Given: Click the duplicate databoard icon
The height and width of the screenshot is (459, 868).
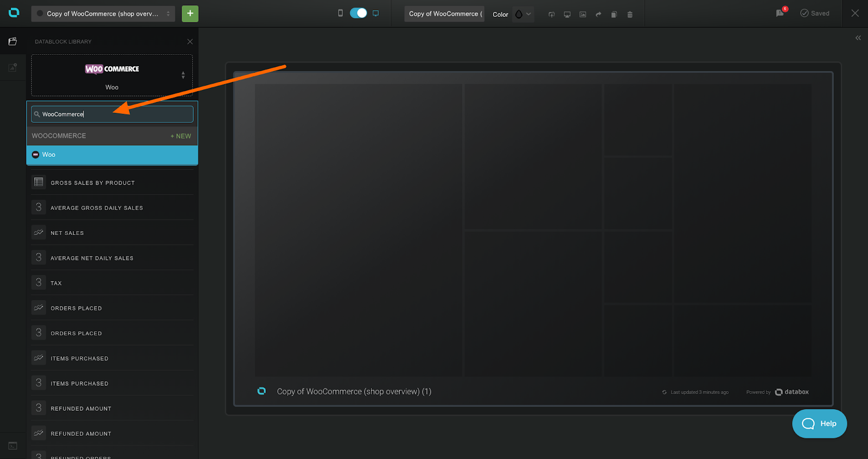Looking at the screenshot, I should 614,15.
